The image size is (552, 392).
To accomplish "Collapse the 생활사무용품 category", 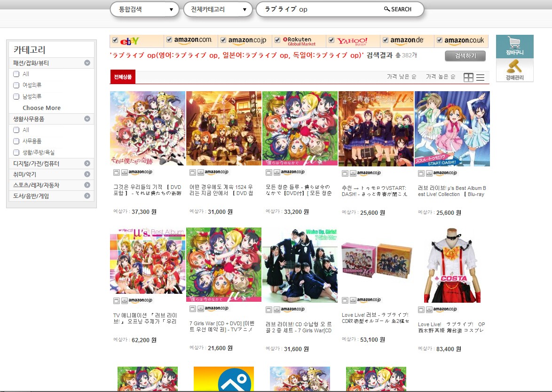I will click(x=87, y=119).
